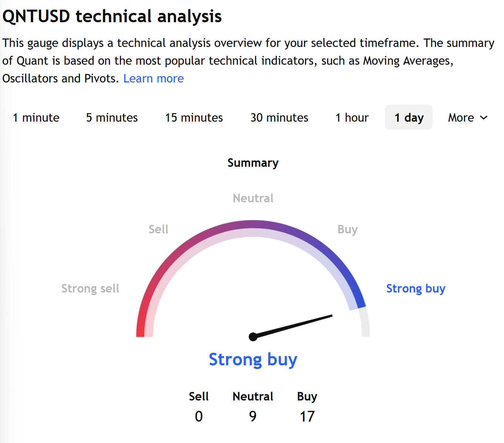Click the Summary heading
Viewport: 504px width, 443px height.
pyautogui.click(x=253, y=163)
